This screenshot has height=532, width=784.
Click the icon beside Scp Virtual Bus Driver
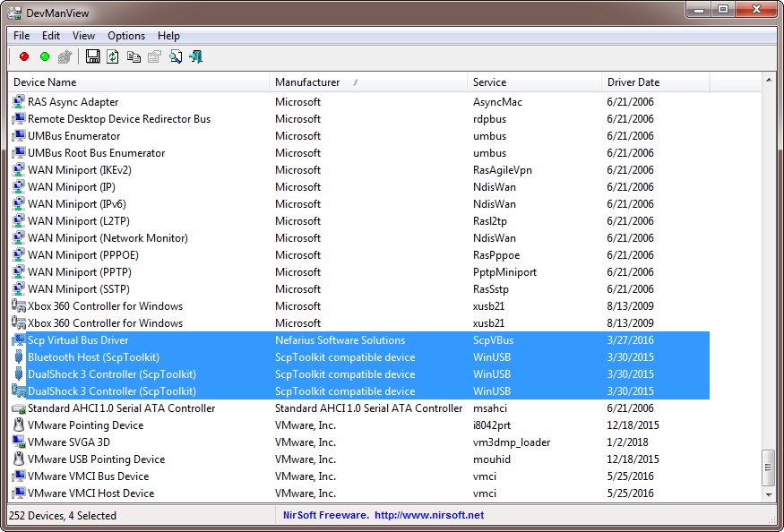19,340
